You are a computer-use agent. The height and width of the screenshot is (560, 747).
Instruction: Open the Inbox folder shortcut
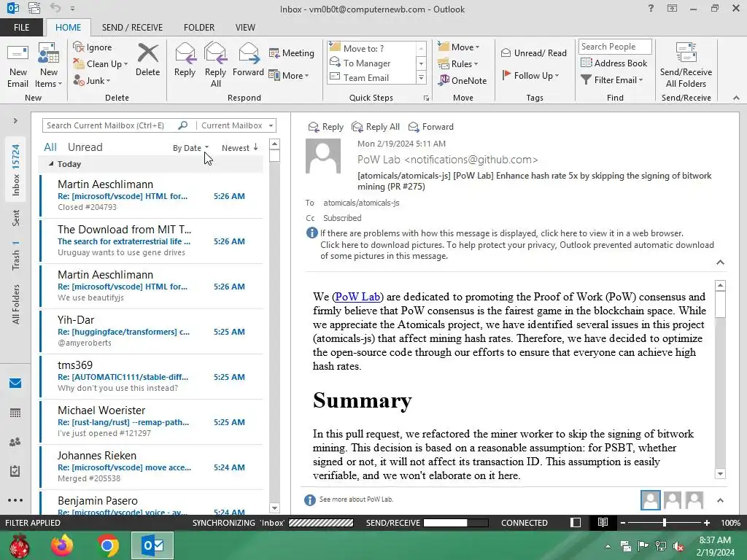click(x=16, y=170)
